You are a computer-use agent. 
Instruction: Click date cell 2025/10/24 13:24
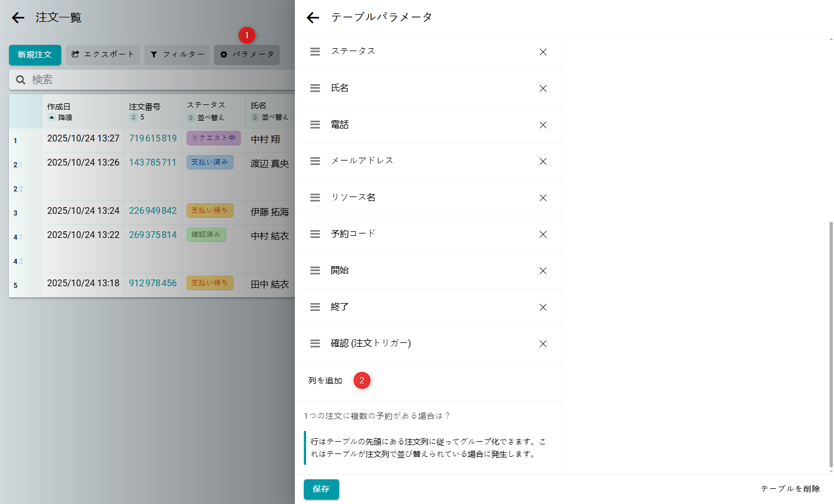click(83, 210)
